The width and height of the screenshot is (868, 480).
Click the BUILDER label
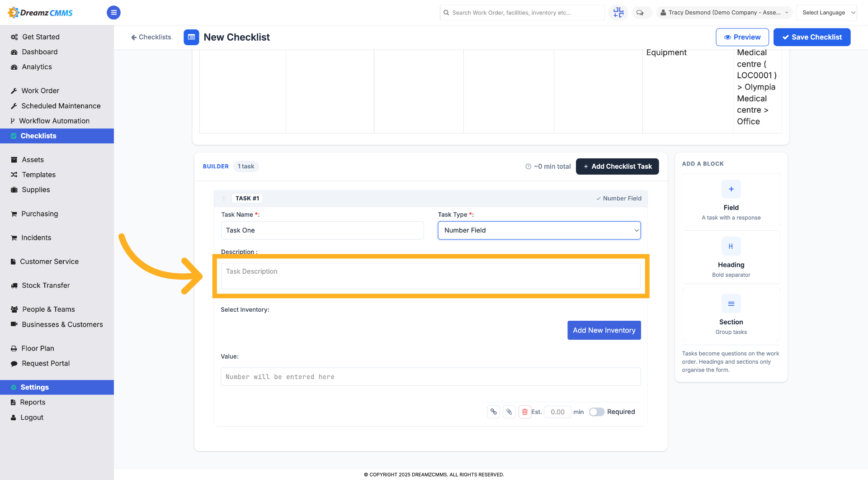coord(216,166)
